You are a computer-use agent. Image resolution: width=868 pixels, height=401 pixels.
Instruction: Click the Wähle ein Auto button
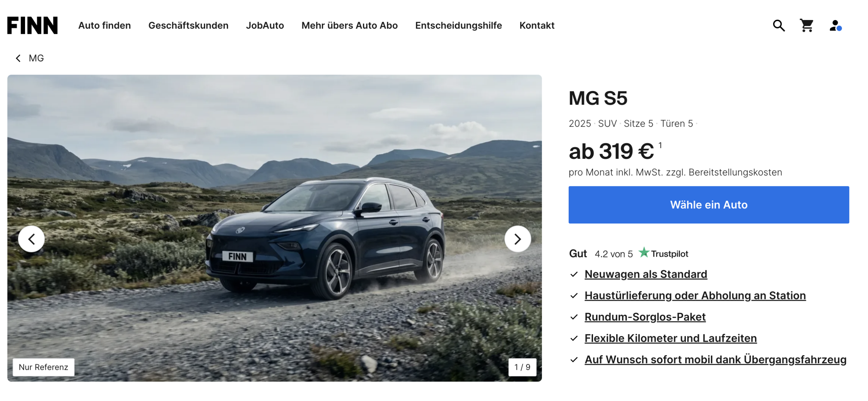tap(708, 205)
